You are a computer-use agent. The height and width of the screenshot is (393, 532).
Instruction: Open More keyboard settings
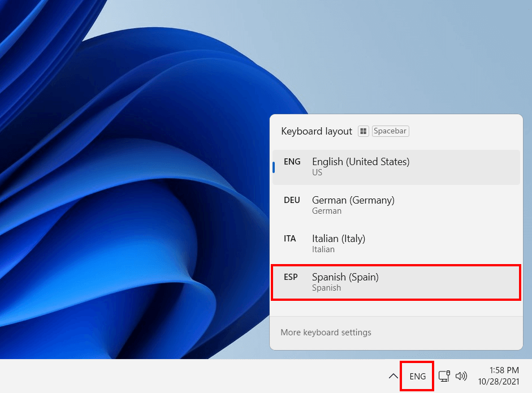(x=326, y=332)
